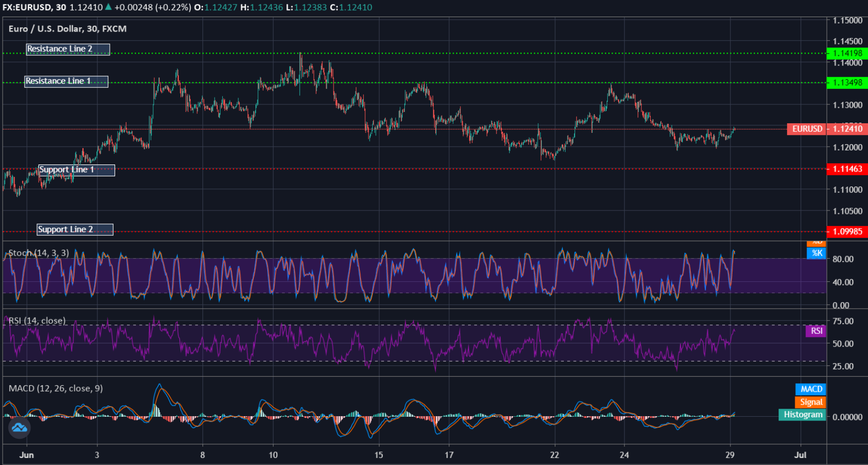Click the 1.10500 price scale value
Image resolution: width=868 pixels, height=465 pixels.
(848, 211)
